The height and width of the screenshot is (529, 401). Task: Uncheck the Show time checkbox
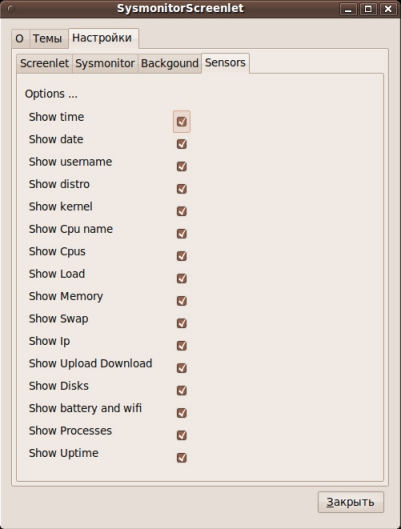coord(182,121)
